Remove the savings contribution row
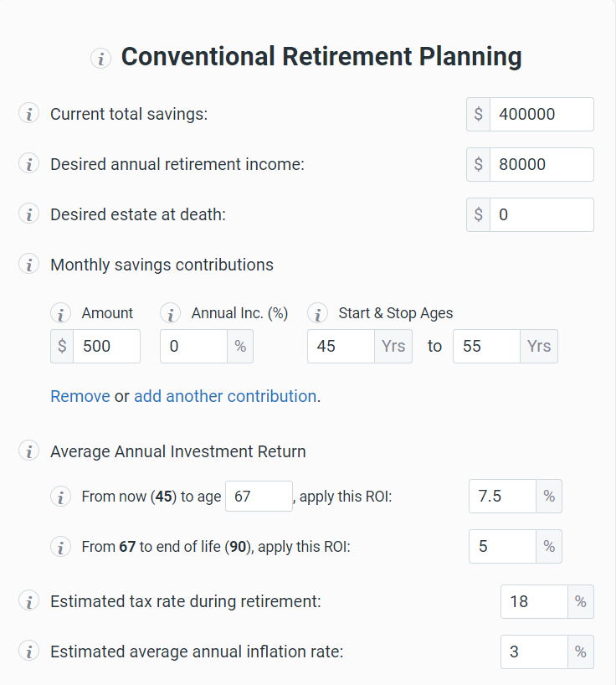 [x=80, y=396]
